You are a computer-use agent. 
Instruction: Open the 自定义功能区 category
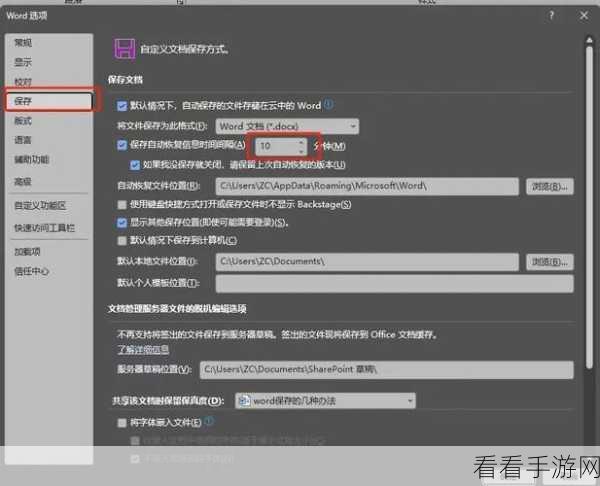[x=49, y=205]
